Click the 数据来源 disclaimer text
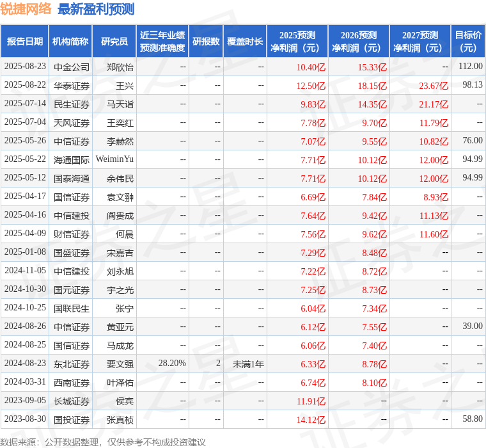Image resolution: width=486 pixels, height=448 pixels. [x=102, y=442]
